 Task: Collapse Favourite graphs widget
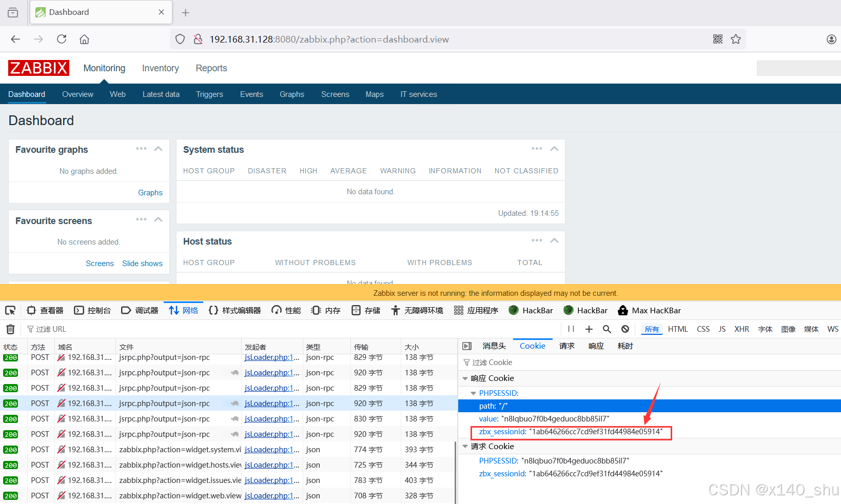159,149
